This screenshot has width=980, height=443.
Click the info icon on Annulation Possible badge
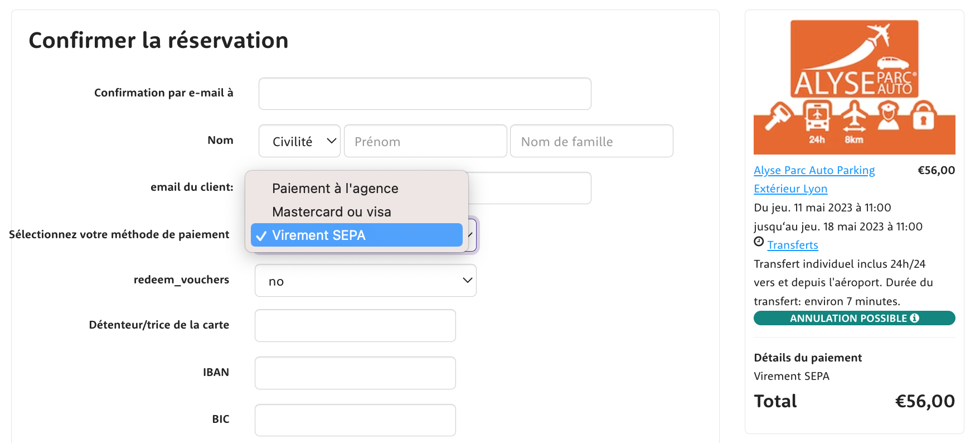pos(915,318)
